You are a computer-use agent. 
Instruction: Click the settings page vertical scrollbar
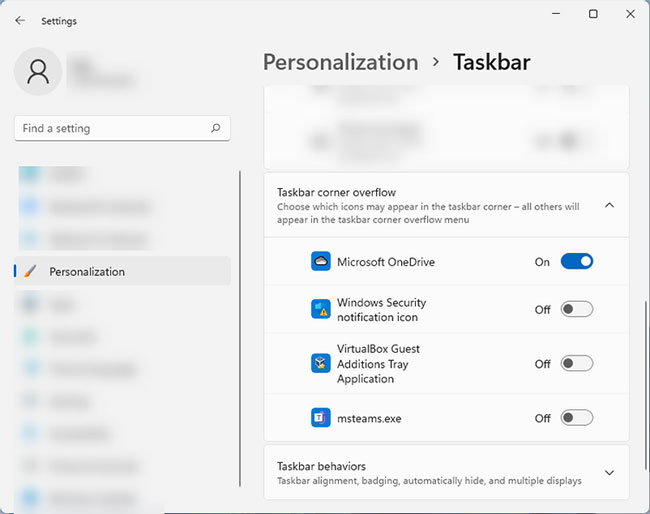coord(645,380)
